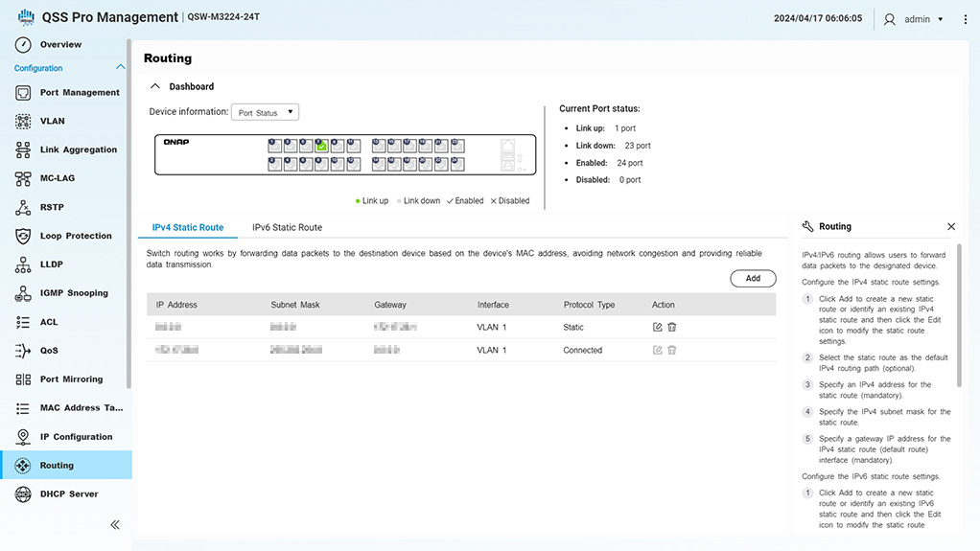Open the Port Mirroring page

point(71,379)
